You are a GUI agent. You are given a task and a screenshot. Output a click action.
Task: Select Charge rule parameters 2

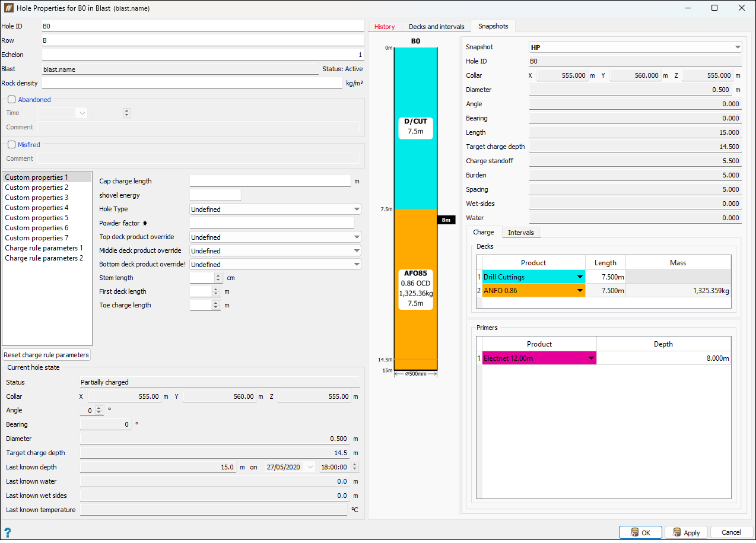[x=47, y=258]
